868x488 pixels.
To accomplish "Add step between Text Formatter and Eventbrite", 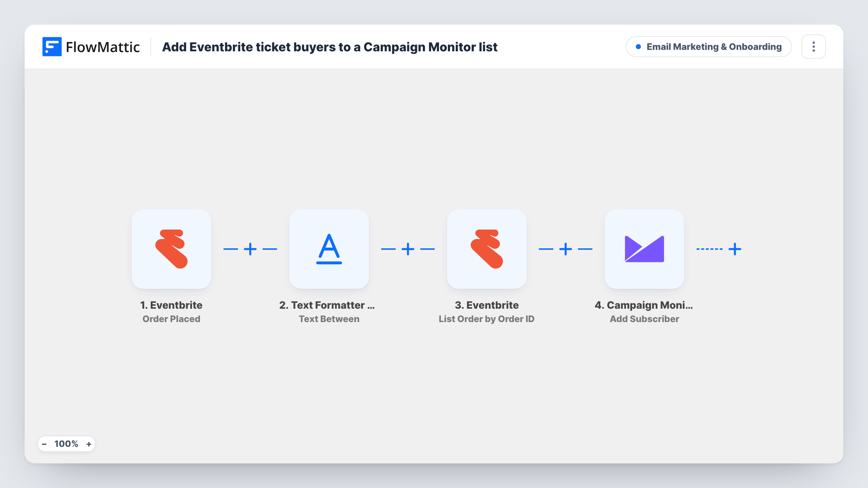I will [408, 249].
